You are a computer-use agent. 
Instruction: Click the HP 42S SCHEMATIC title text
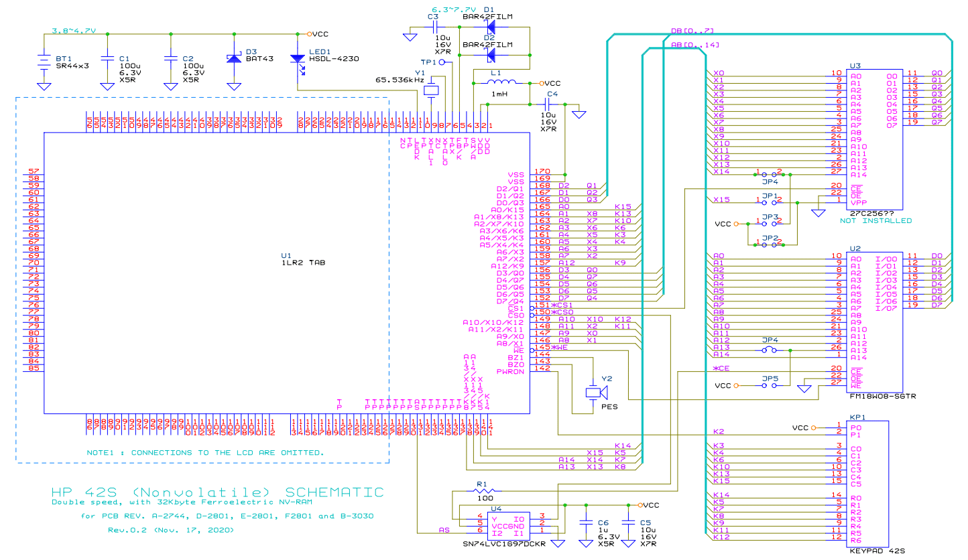(218, 492)
